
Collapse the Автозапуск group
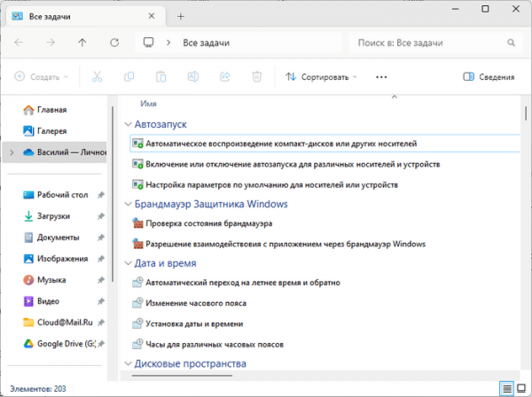[x=128, y=124]
